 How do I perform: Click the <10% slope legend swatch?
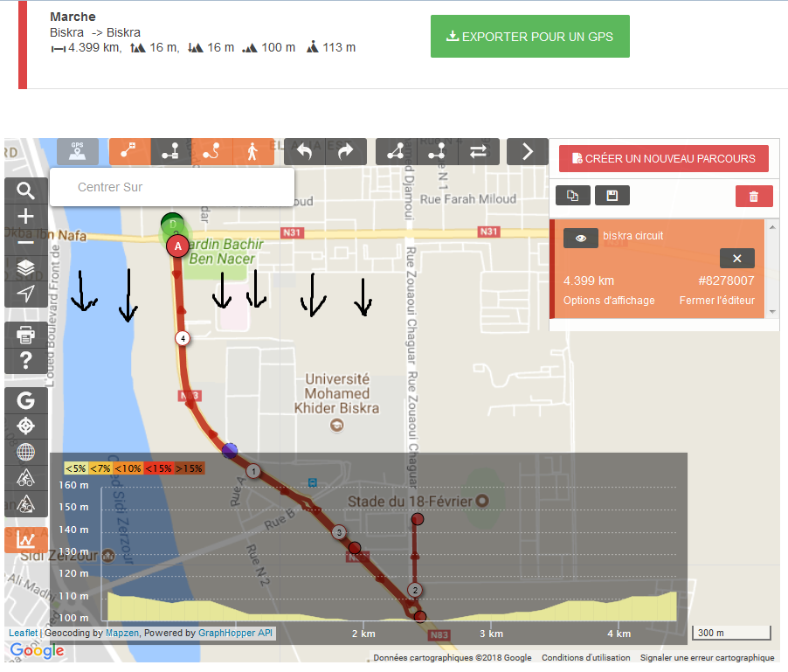point(128,468)
